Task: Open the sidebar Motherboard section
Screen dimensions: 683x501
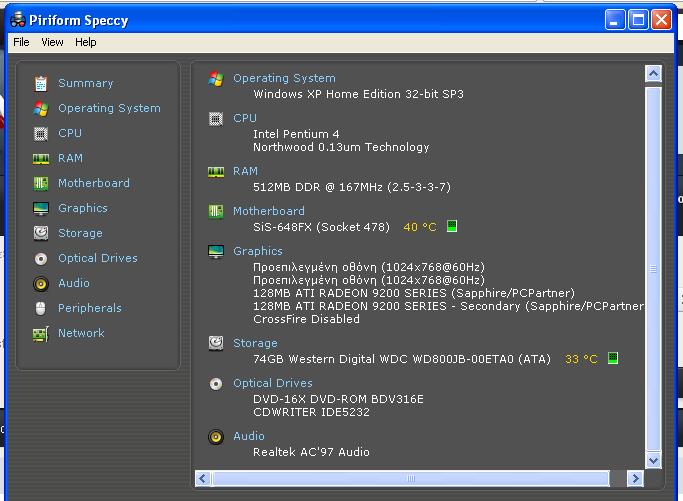Action: (x=94, y=183)
